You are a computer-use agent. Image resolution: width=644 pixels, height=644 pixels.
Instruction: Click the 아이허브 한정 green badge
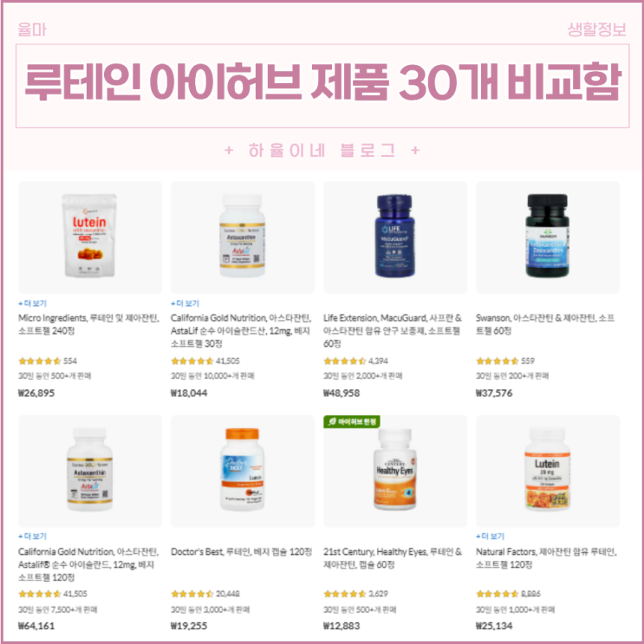coord(352,421)
